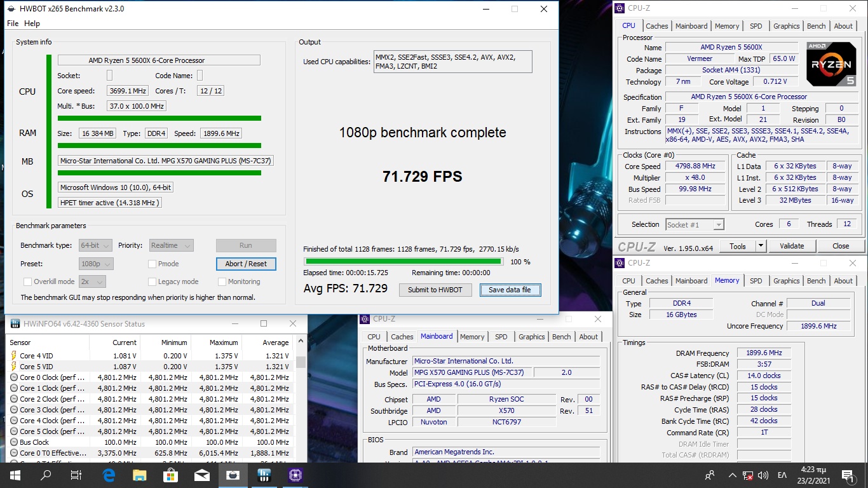Screen dimensions: 868x488
Task: Click the benchmark green progress bar
Action: [403, 261]
